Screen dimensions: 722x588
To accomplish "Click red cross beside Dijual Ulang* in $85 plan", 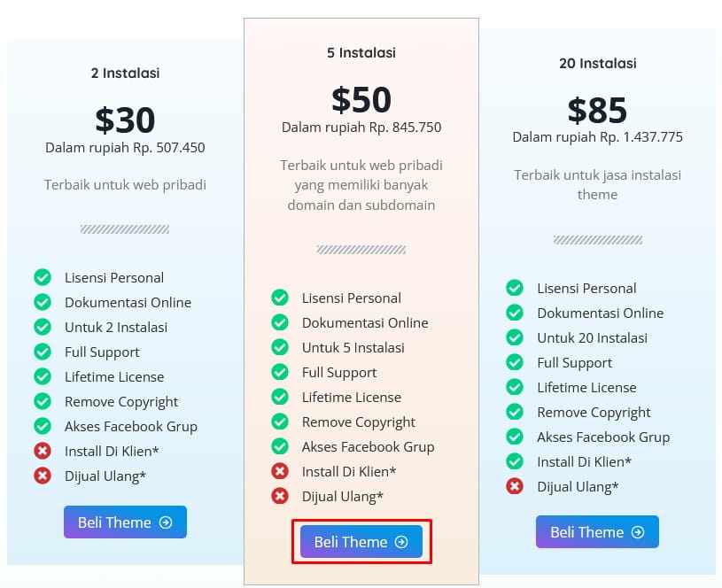I will click(x=515, y=486).
